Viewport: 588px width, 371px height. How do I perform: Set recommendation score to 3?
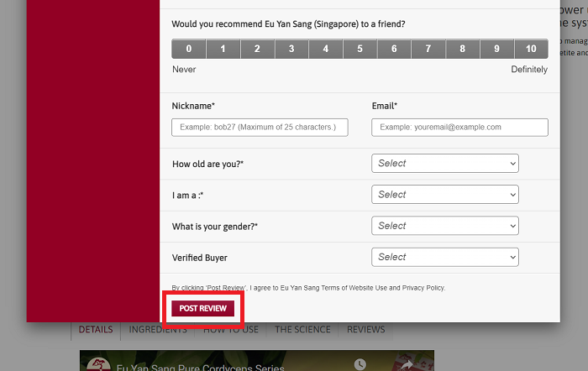click(x=291, y=49)
